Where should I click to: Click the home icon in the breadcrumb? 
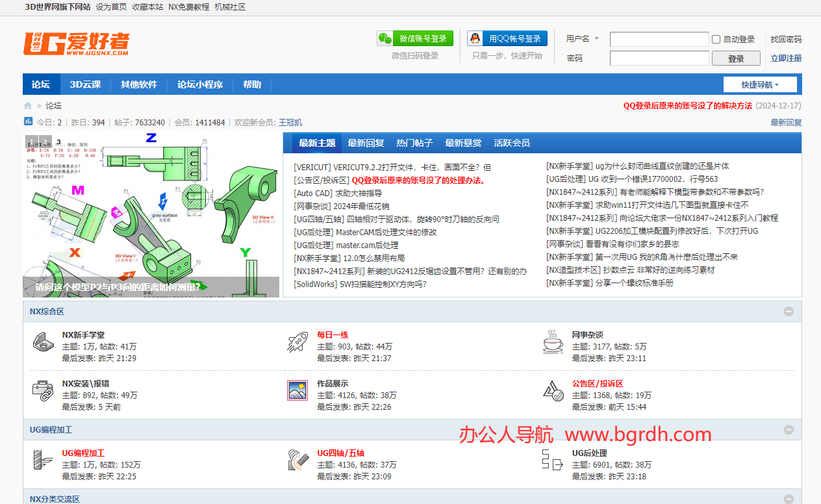[x=27, y=105]
